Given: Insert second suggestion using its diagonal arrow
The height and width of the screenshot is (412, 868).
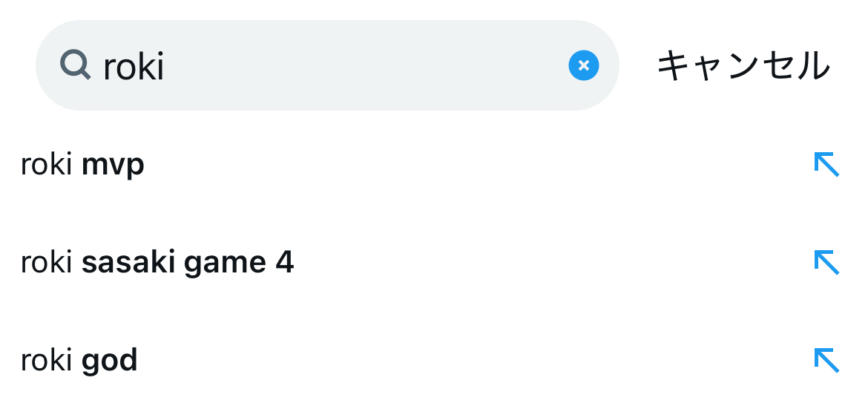Looking at the screenshot, I should click(x=826, y=262).
